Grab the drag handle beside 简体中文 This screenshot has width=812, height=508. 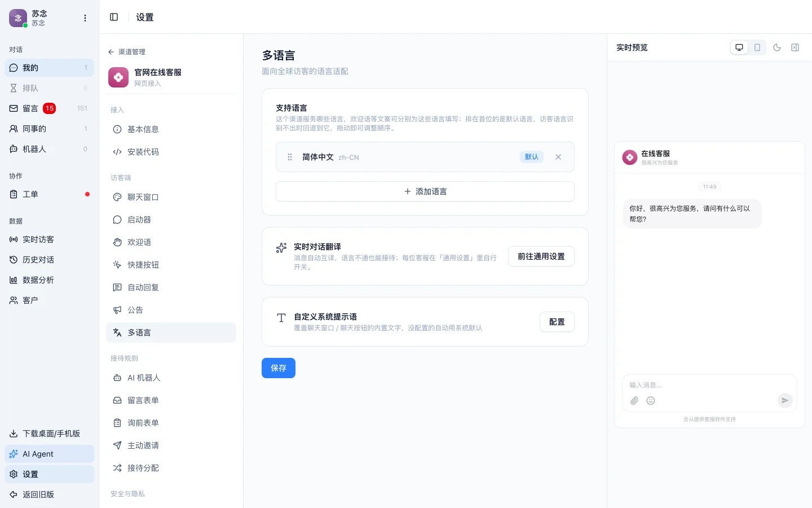[x=290, y=157]
